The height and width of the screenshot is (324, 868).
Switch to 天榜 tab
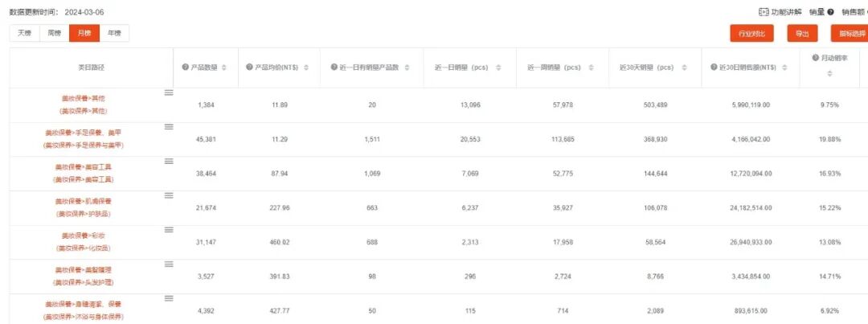tap(25, 33)
